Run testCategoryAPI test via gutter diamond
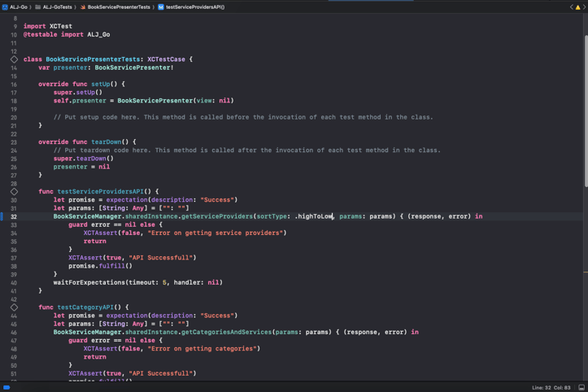The width and height of the screenshot is (588, 392). coord(14,307)
